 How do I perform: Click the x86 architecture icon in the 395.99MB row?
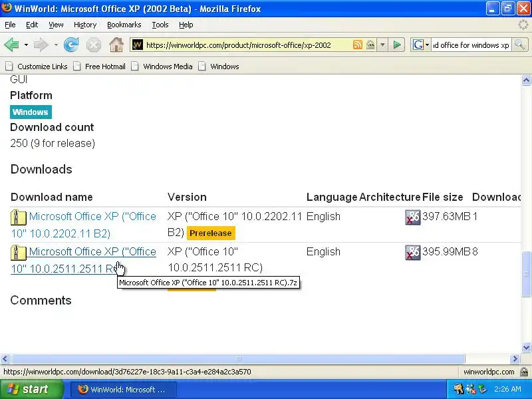412,253
